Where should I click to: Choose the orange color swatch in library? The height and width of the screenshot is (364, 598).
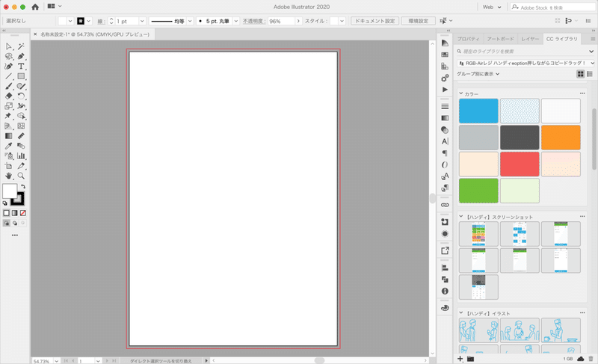561,138
